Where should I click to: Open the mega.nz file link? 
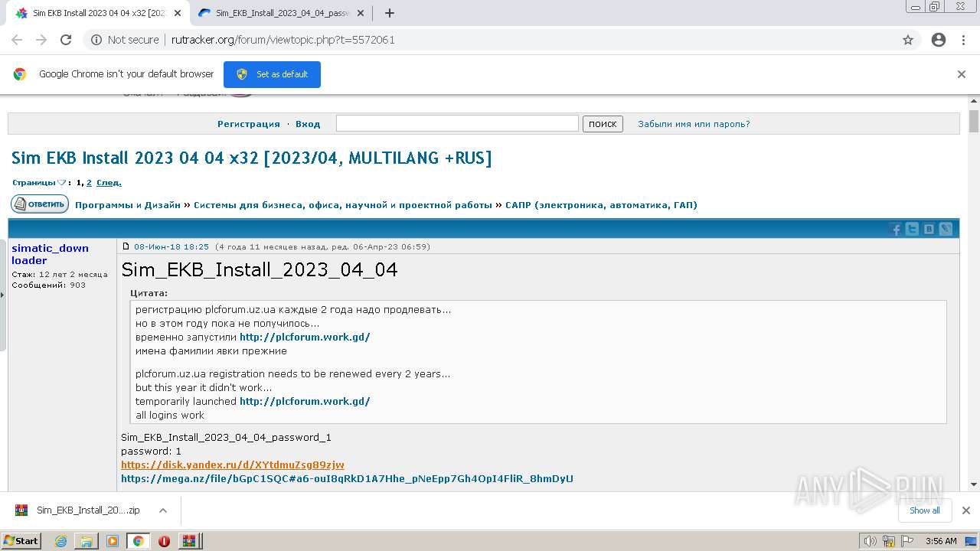point(347,479)
